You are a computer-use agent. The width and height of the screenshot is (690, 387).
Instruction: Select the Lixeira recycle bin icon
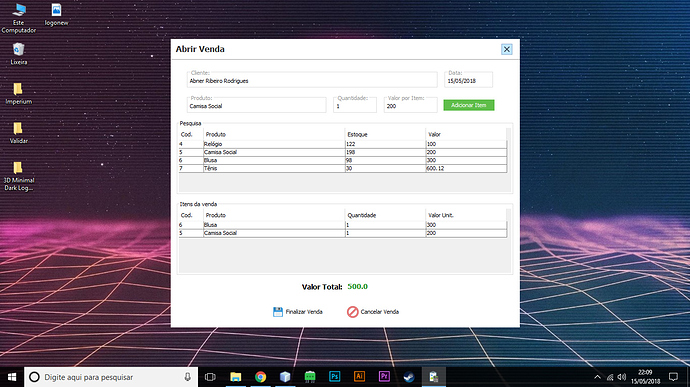pos(18,54)
